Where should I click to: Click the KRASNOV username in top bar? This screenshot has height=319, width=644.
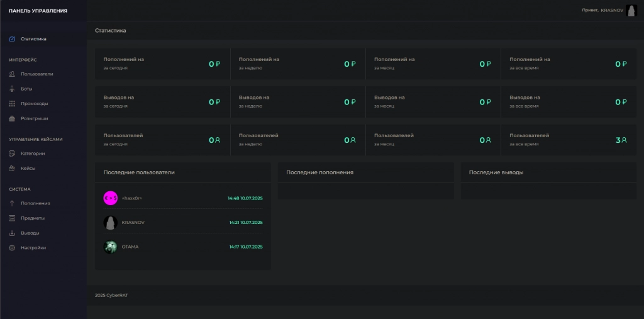[611, 10]
